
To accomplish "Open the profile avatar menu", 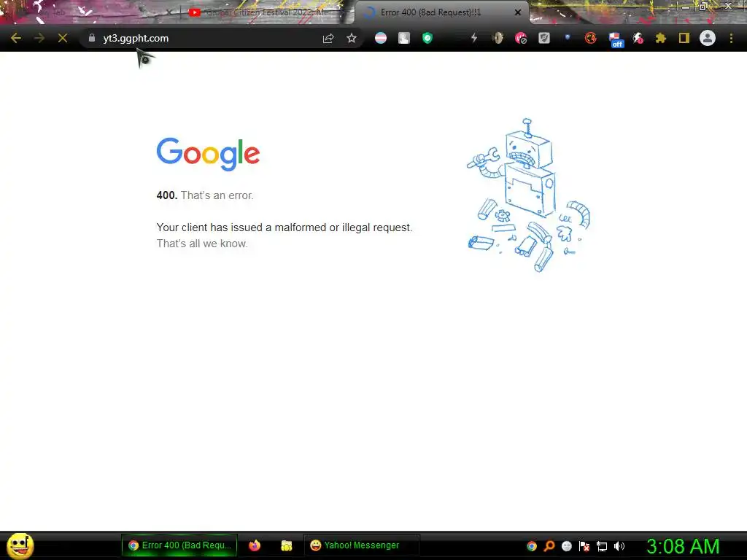I will click(708, 38).
